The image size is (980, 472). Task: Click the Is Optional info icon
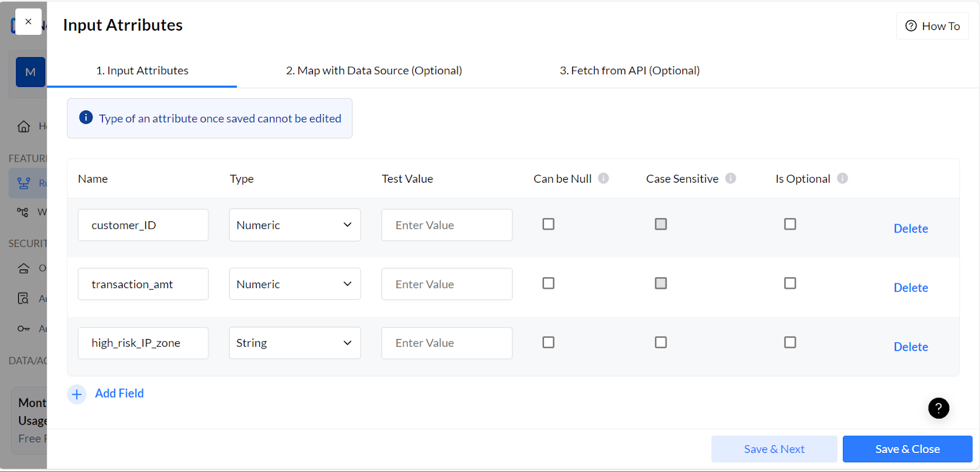[x=842, y=178]
